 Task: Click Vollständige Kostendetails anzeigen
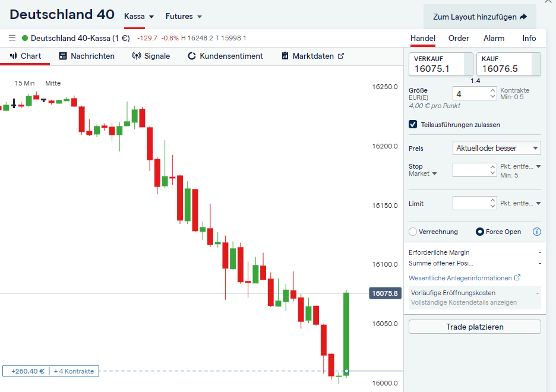(464, 302)
